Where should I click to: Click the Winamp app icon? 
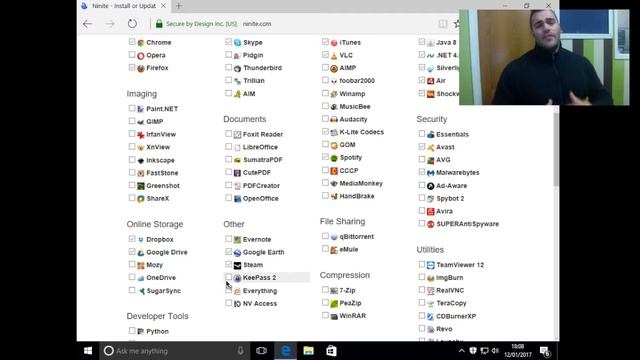point(334,94)
